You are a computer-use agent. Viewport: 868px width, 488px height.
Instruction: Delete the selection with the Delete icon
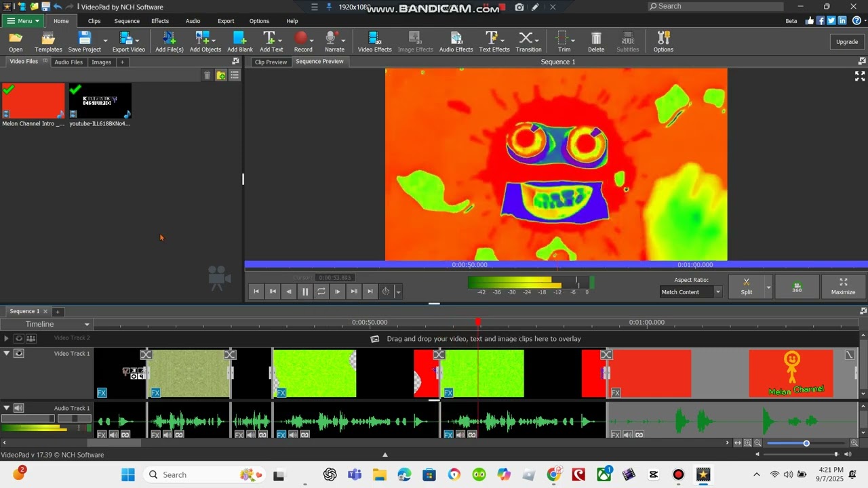click(x=596, y=41)
